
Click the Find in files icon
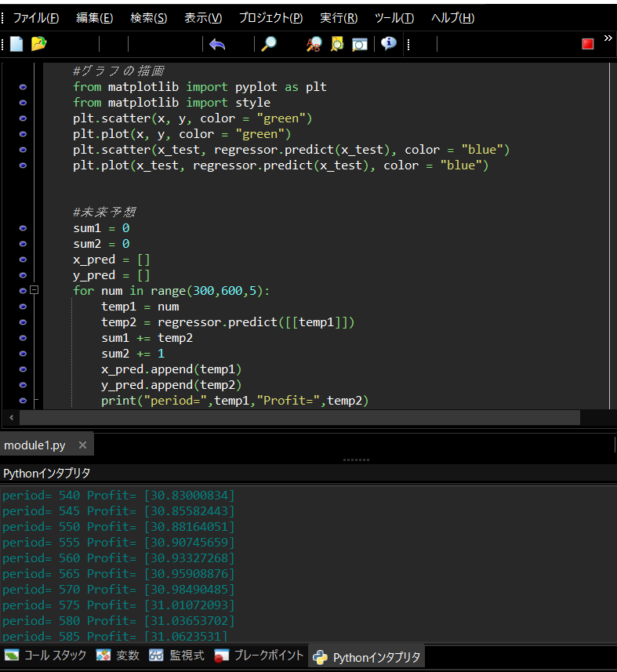coord(337,44)
